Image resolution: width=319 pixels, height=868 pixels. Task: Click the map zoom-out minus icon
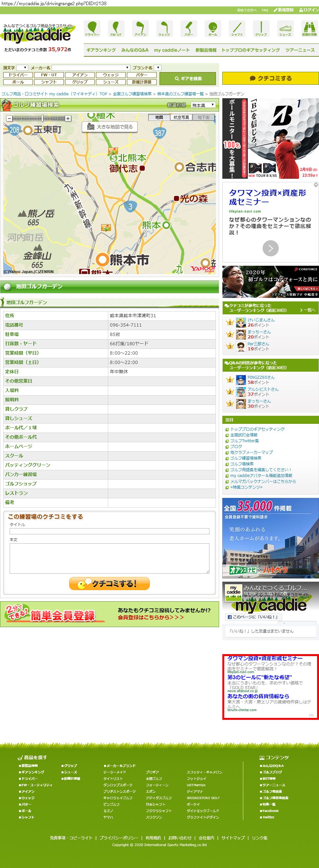pos(9,119)
